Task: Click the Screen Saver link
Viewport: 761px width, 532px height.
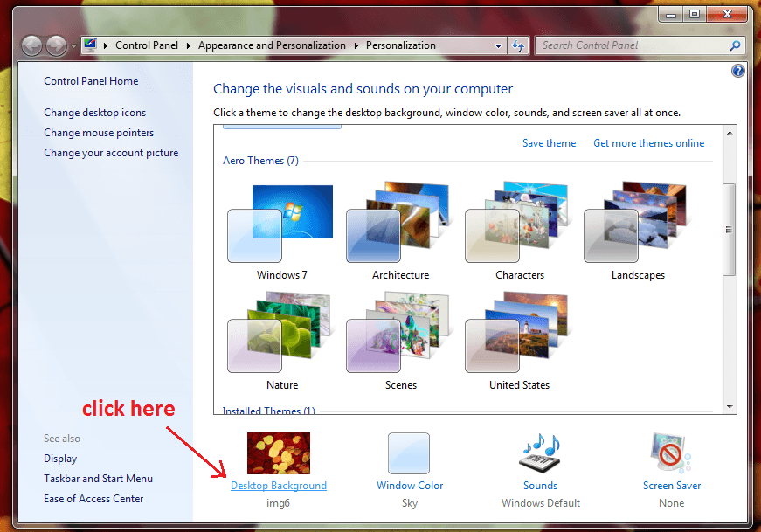Action: coord(672,486)
